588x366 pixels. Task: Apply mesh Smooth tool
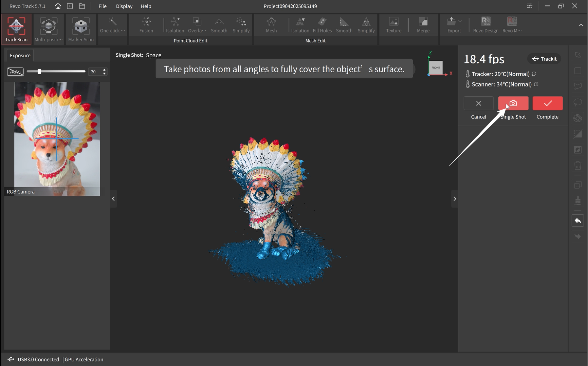[x=344, y=25]
